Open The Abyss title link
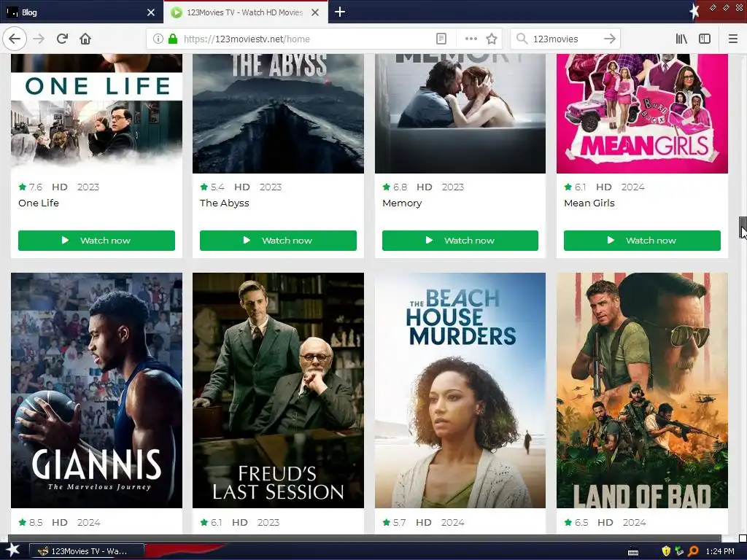Viewport: 747px width, 560px height. [x=225, y=203]
